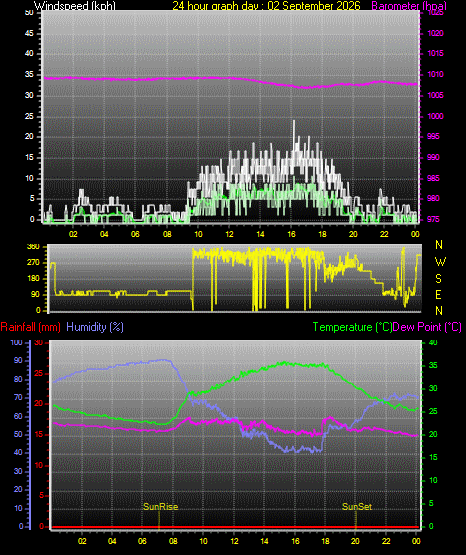The height and width of the screenshot is (555, 466).
Task: Click the 975 barometer axis value
Action: click(x=435, y=219)
